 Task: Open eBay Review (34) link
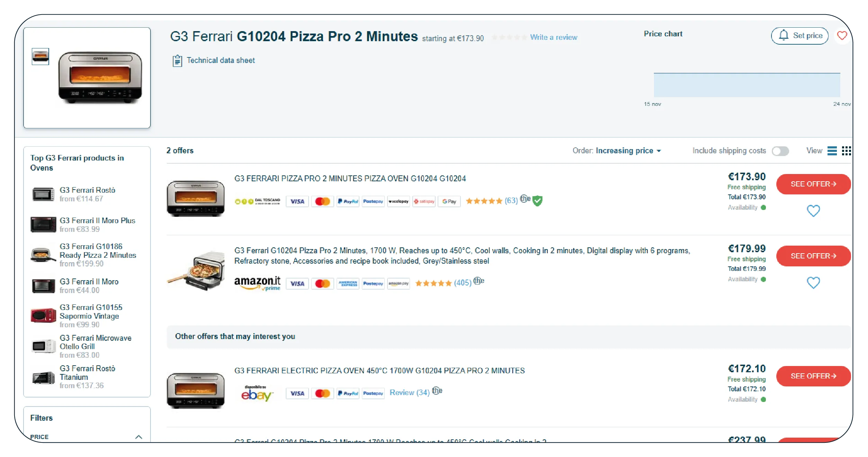(409, 393)
